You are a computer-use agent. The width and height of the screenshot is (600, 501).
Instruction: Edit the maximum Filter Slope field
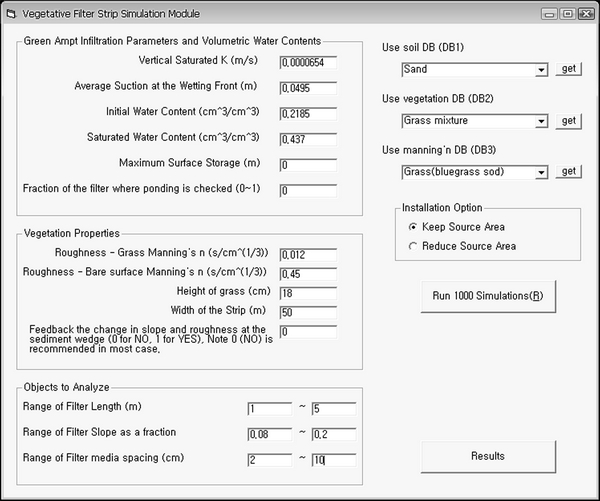tap(334, 434)
